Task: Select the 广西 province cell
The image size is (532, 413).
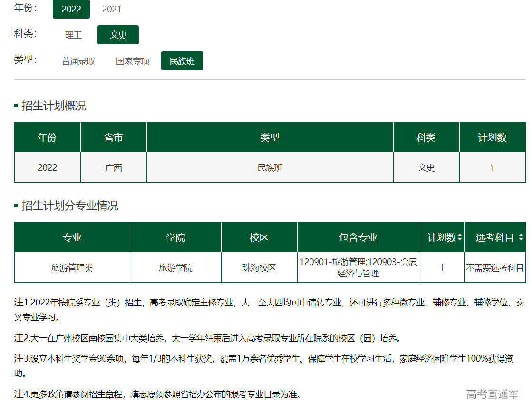Action: (x=114, y=167)
